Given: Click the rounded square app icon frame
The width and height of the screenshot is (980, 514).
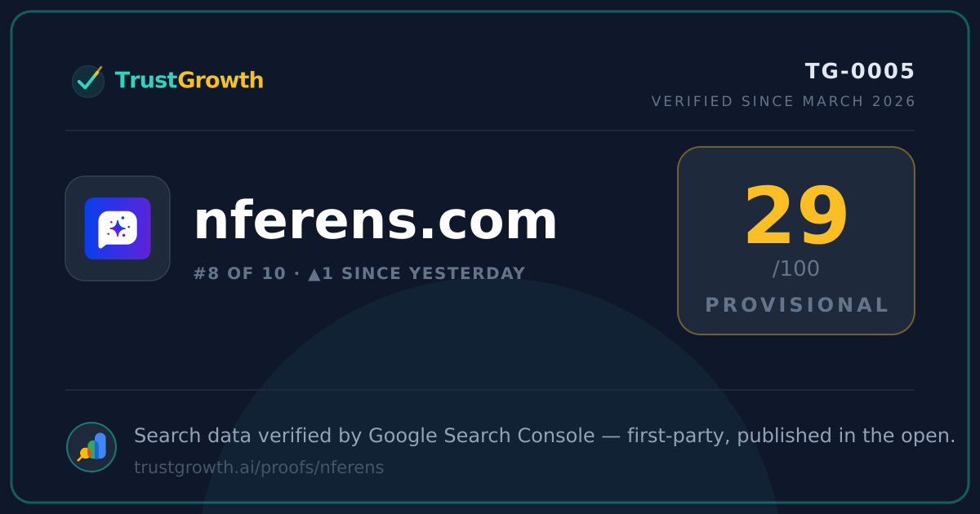Looking at the screenshot, I should coord(118,228).
